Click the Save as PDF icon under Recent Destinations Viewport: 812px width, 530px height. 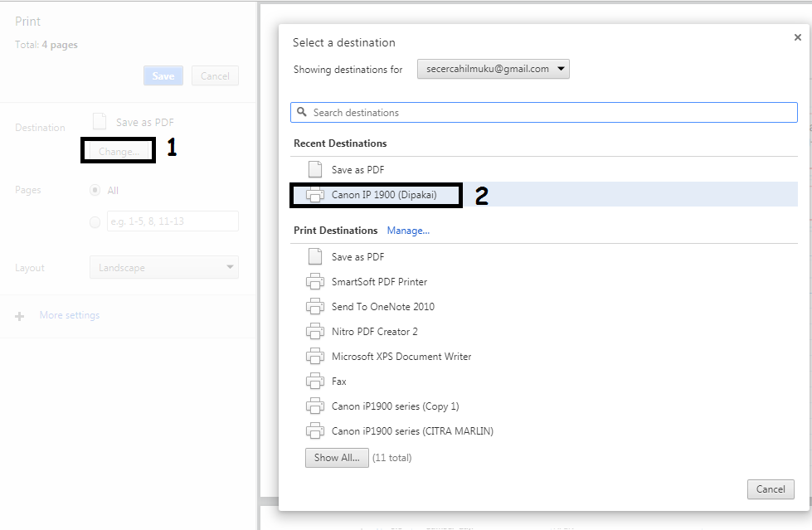pos(314,169)
